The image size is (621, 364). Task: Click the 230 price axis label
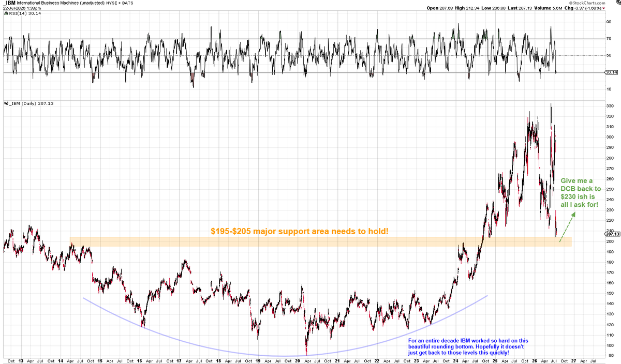point(609,210)
